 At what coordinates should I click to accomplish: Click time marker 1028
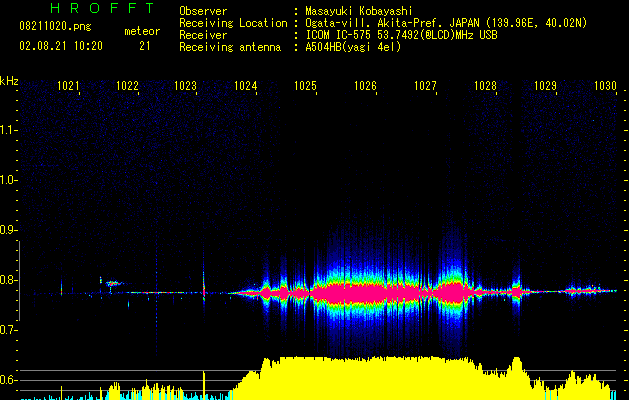[485, 86]
